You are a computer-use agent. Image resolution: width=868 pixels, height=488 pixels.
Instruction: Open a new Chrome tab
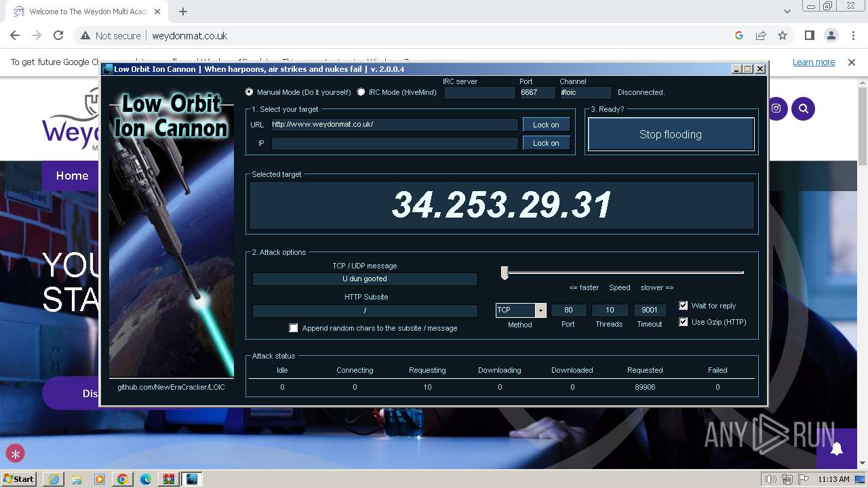click(x=183, y=12)
